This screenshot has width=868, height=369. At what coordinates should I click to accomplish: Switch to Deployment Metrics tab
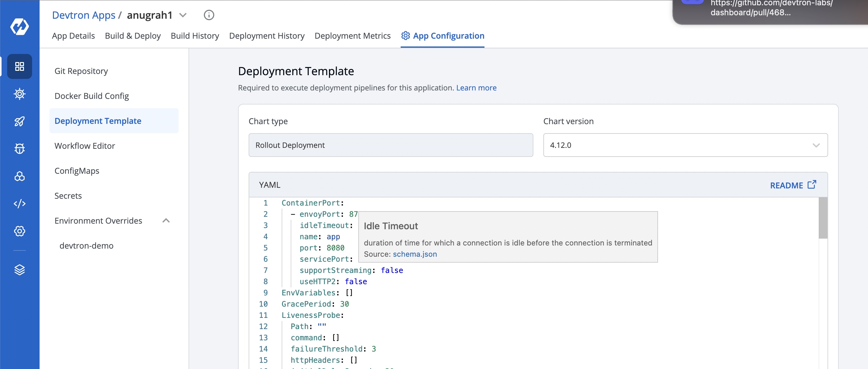pos(352,36)
